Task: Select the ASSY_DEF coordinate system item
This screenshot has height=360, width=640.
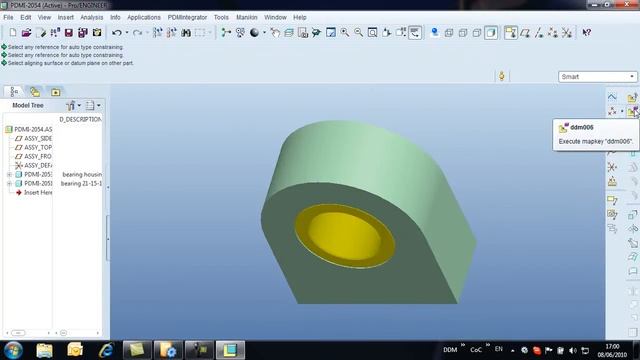Action: pos(33,165)
